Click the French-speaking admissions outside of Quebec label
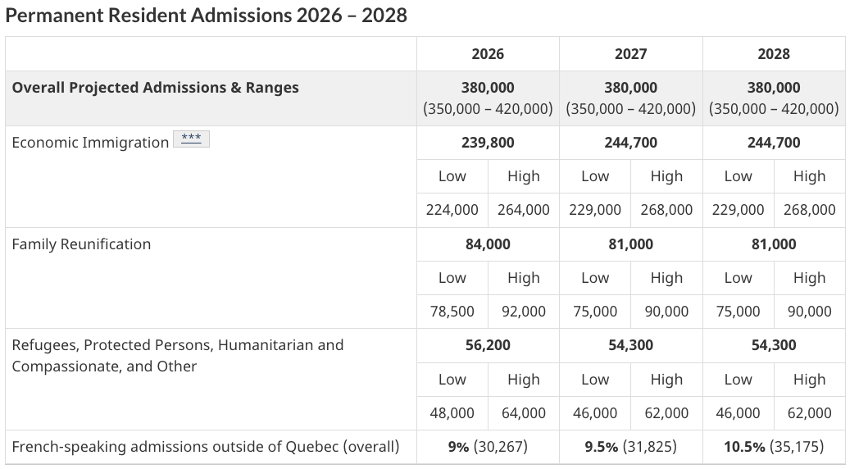Viewport: 868px width, 469px height. (x=206, y=447)
